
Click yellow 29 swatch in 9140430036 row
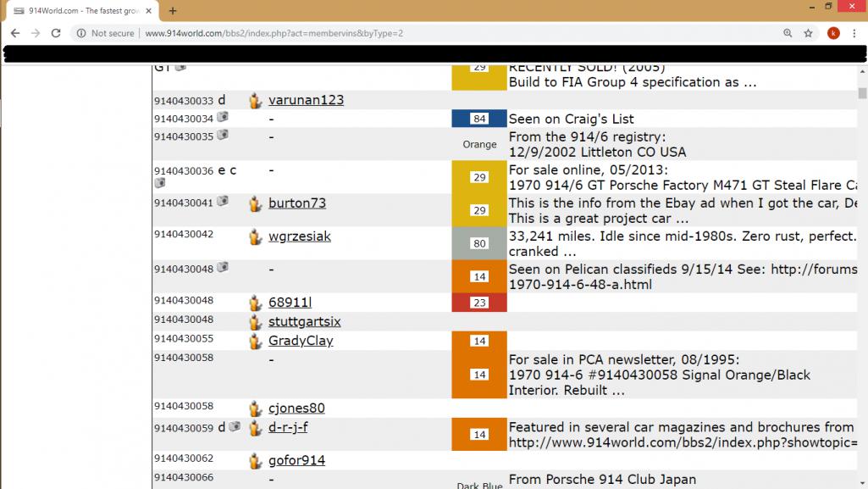479,177
